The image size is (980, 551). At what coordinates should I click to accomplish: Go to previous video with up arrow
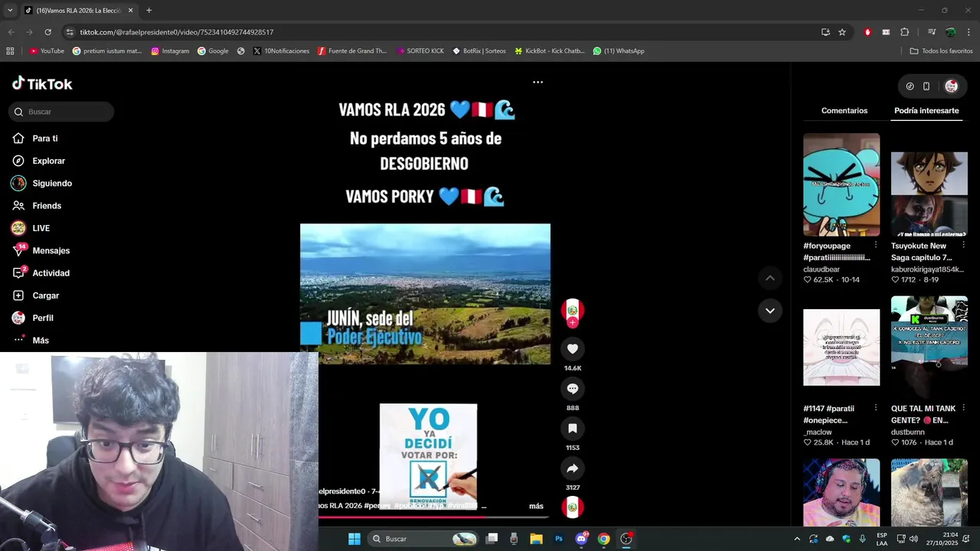[x=770, y=279]
